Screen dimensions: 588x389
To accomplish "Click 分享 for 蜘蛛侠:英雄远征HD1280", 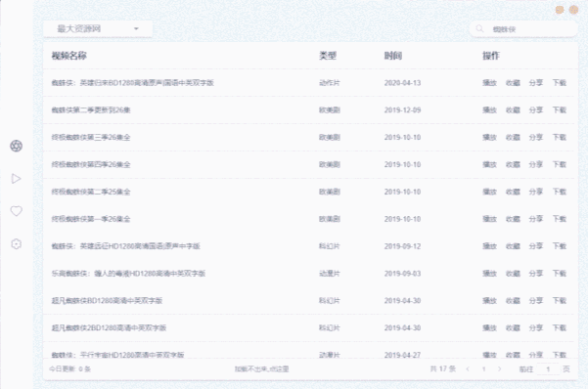I will tap(536, 246).
